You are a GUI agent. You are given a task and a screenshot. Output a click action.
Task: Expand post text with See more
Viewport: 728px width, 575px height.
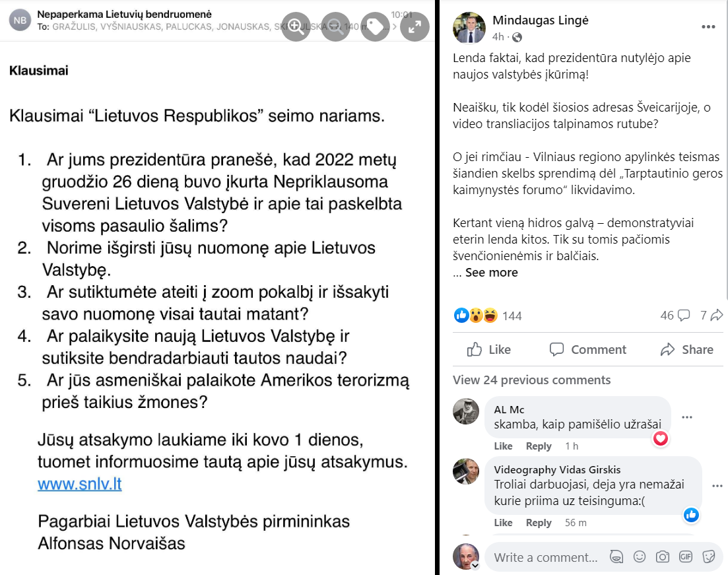491,273
